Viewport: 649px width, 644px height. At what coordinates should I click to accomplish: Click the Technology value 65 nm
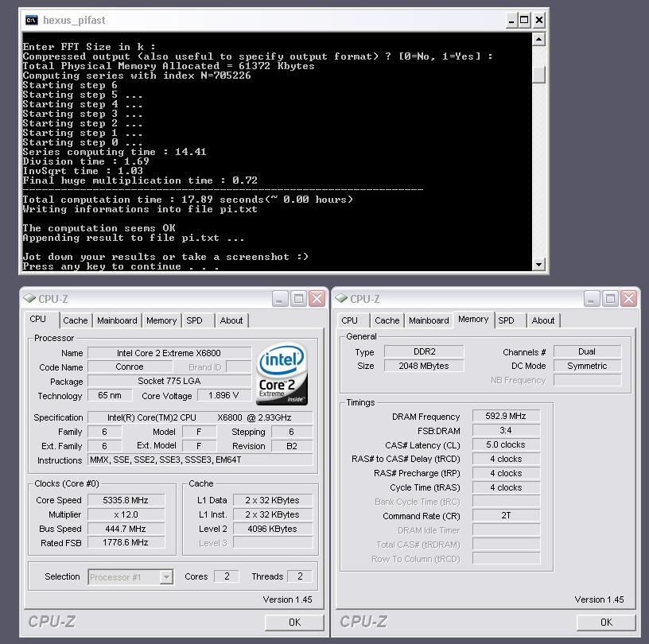tap(110, 395)
